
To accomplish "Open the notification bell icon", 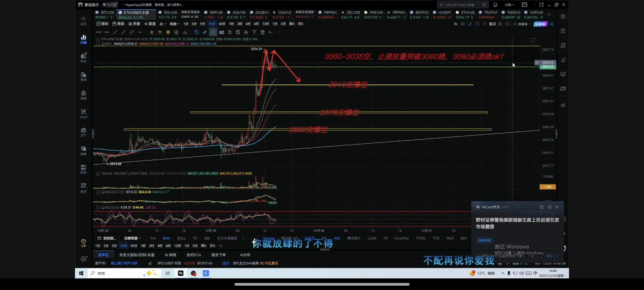I will pos(495,5).
